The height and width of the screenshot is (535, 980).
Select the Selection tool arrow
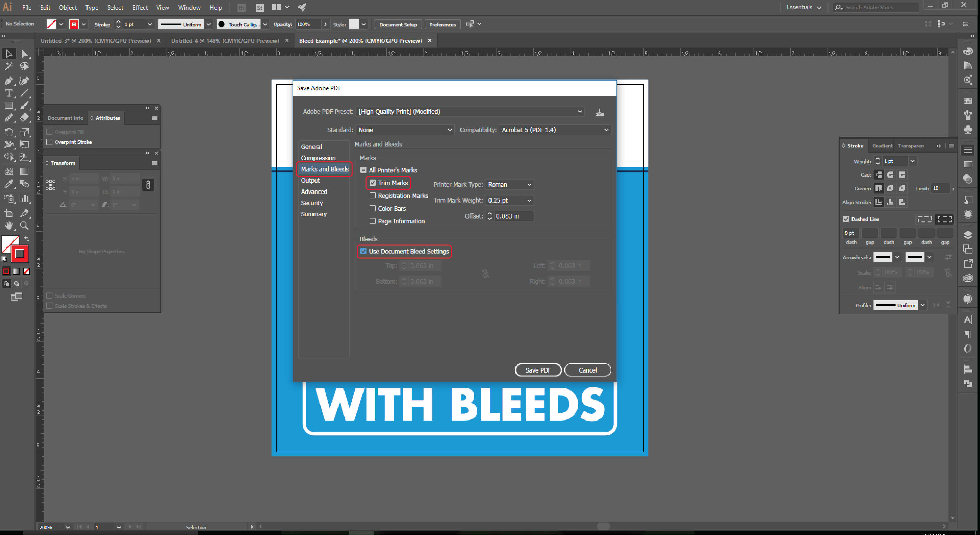[9, 54]
